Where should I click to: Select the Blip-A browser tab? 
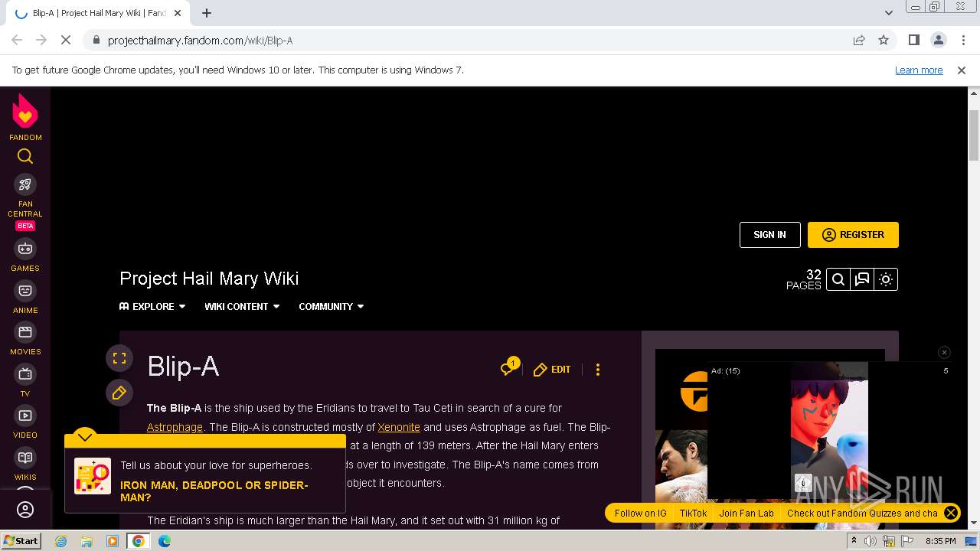100,13
